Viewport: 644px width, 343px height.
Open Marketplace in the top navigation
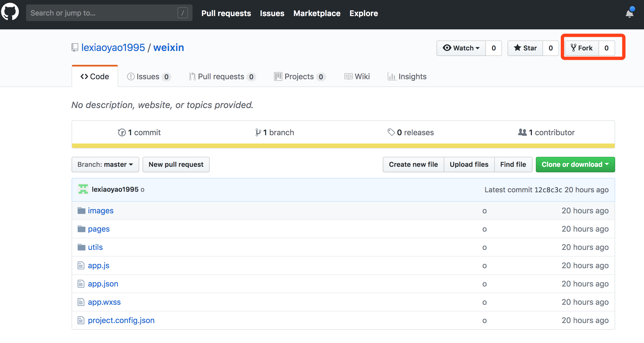click(317, 13)
